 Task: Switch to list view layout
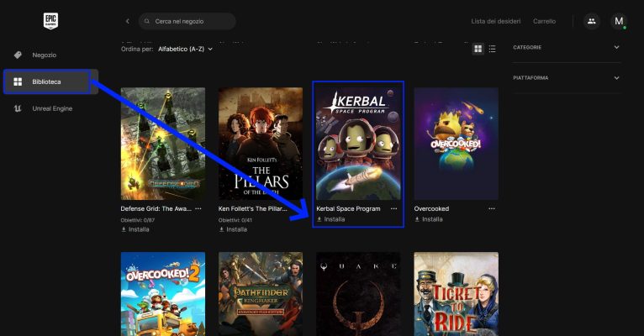pos(492,49)
